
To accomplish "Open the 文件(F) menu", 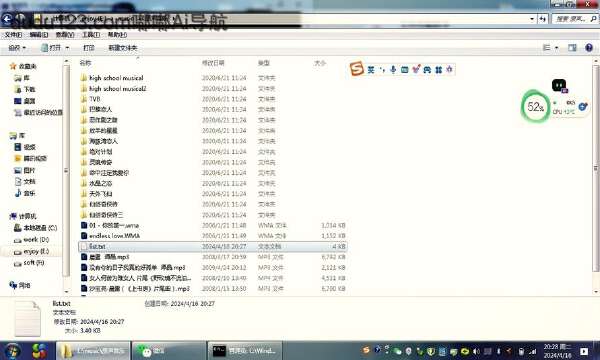I will pos(13,35).
